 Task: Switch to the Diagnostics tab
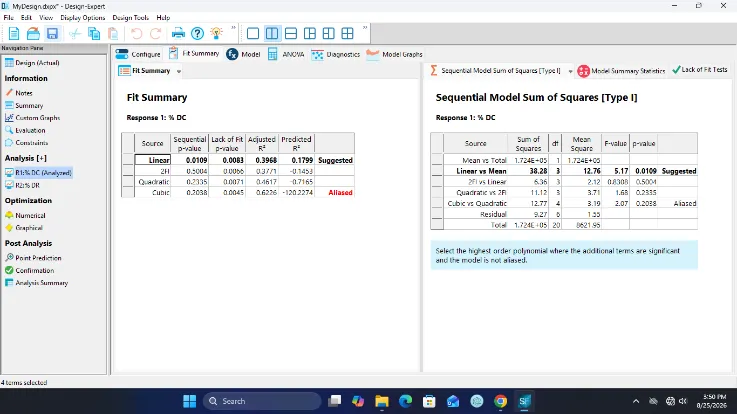click(336, 54)
